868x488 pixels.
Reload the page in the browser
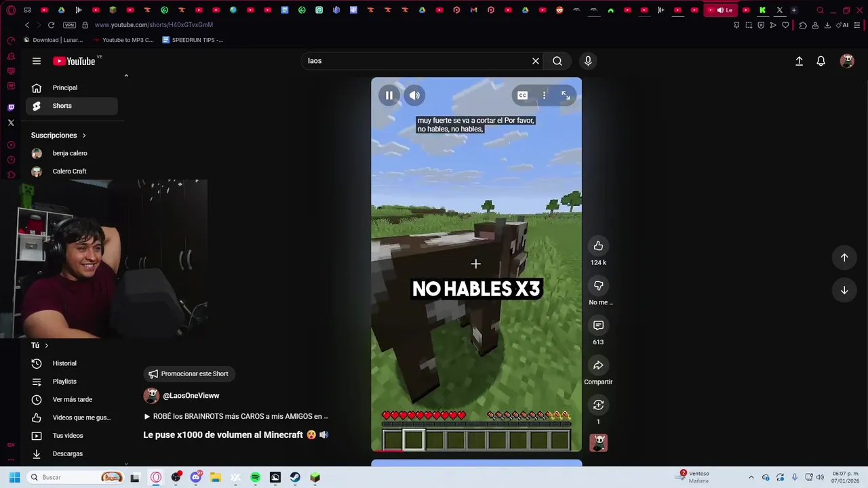(x=51, y=25)
